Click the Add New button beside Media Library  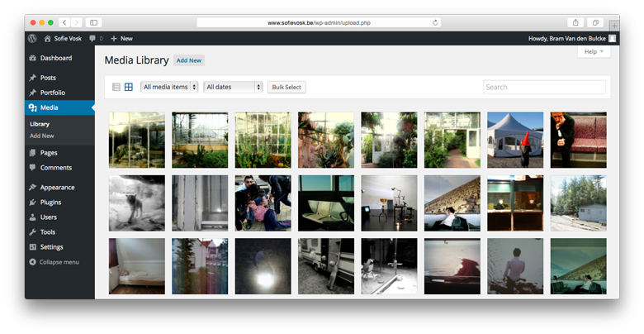[189, 60]
